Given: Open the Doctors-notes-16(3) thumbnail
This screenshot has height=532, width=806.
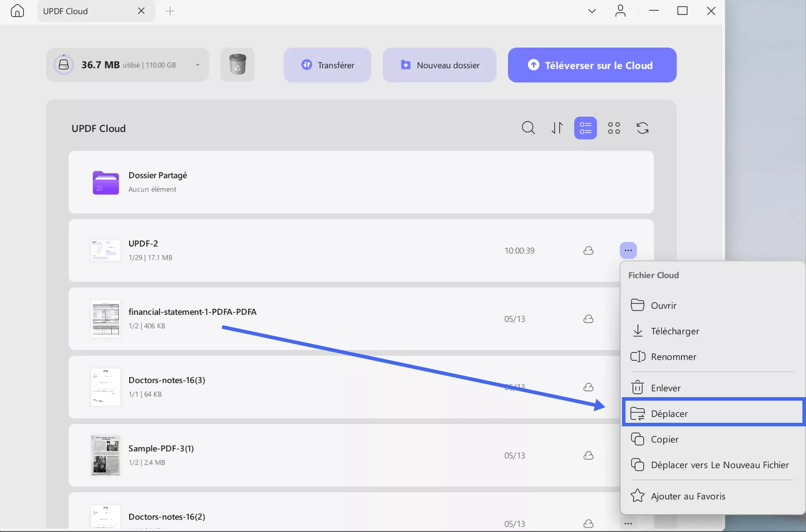Looking at the screenshot, I should pos(106,387).
